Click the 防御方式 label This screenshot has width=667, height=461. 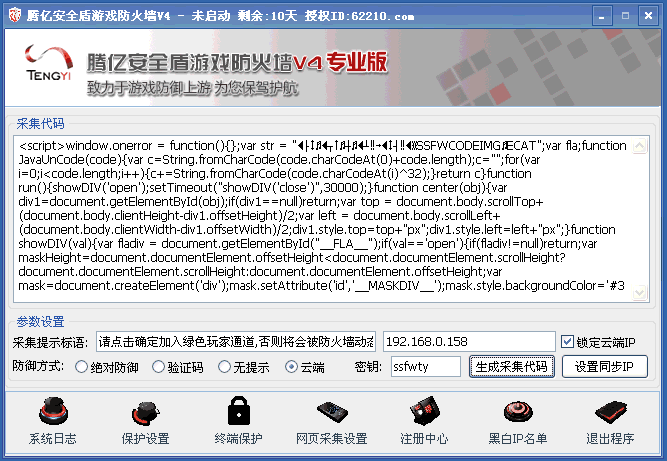click(38, 366)
